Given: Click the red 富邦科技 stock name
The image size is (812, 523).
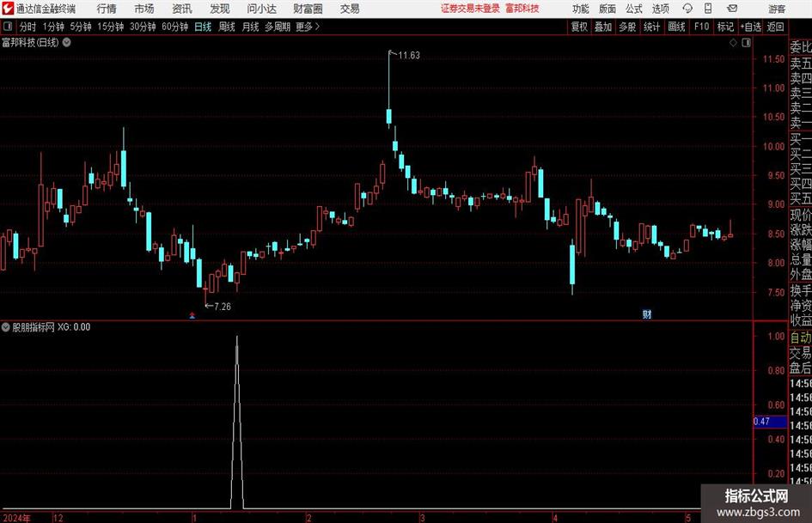Looking at the screenshot, I should tap(522, 9).
